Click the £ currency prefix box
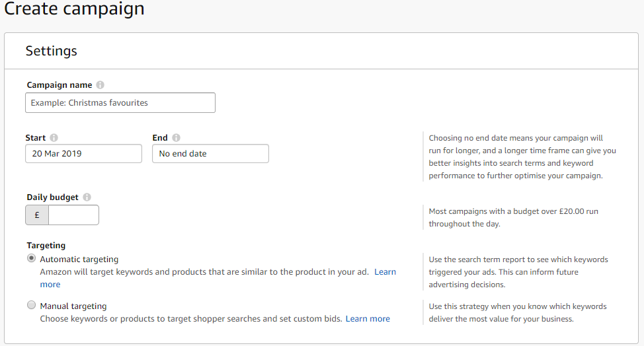This screenshot has height=346, width=644. tap(37, 215)
